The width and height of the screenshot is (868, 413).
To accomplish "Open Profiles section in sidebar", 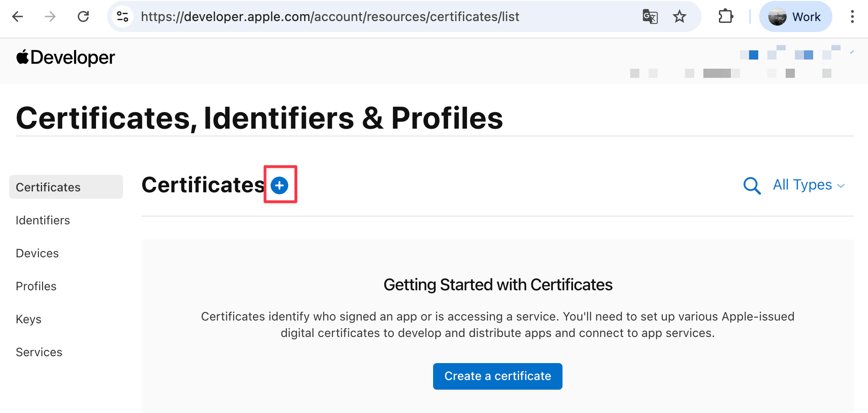I will point(36,286).
